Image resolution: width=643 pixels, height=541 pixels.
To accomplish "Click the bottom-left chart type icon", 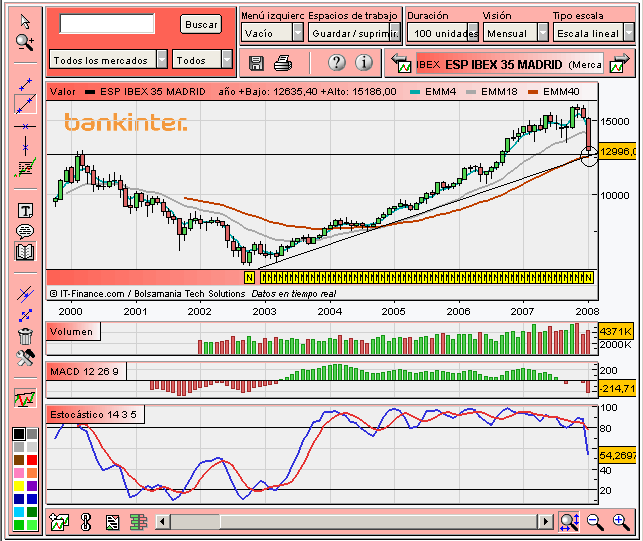I will 59,522.
